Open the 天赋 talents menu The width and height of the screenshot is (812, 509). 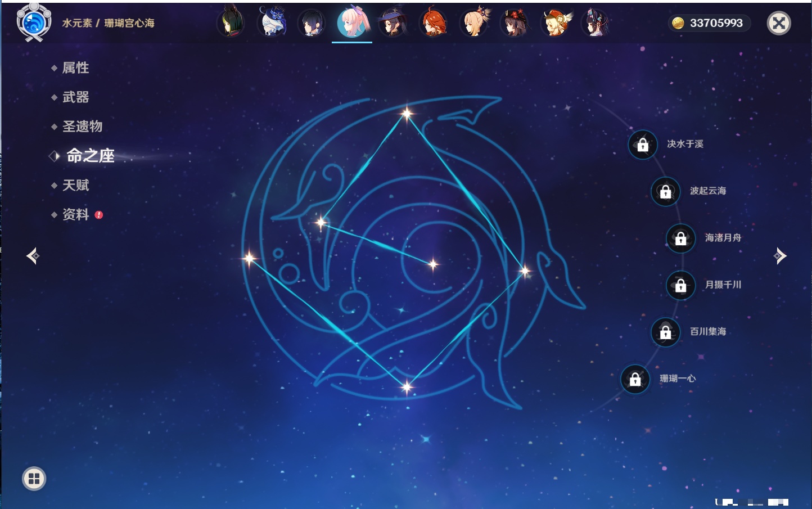(x=75, y=185)
